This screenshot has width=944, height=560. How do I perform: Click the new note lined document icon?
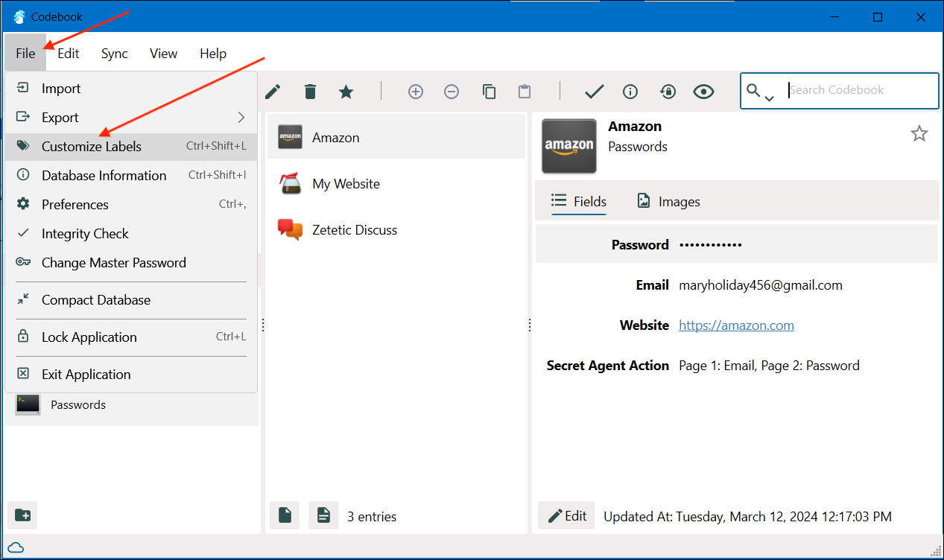tap(323, 515)
